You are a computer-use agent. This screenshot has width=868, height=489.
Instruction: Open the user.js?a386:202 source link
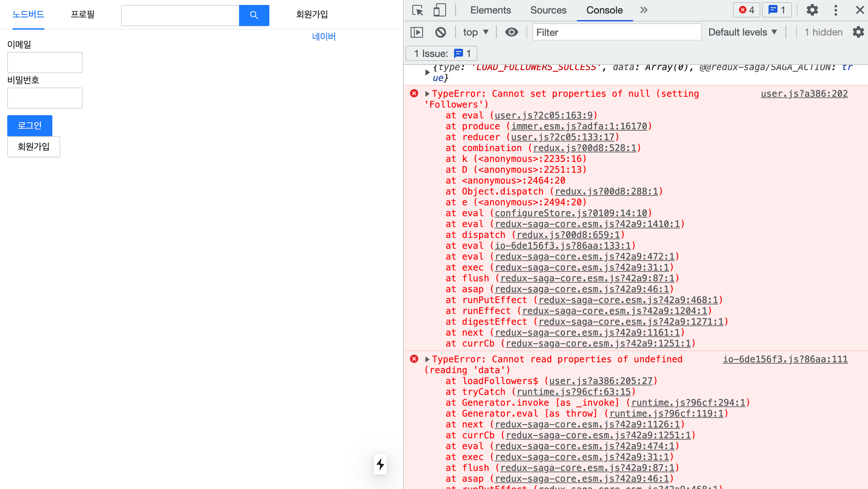click(x=804, y=94)
